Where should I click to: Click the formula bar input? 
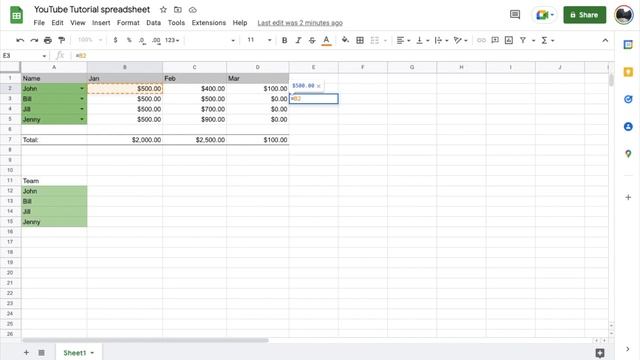point(343,56)
